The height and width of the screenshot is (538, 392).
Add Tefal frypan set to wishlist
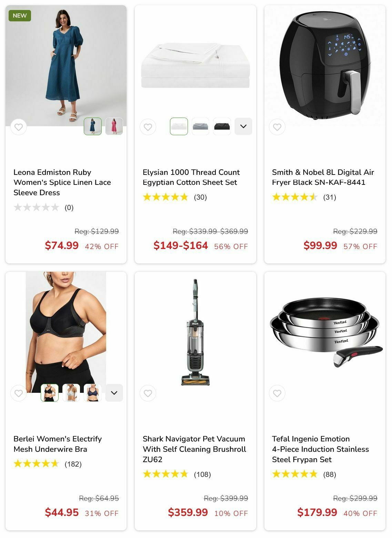tap(277, 393)
